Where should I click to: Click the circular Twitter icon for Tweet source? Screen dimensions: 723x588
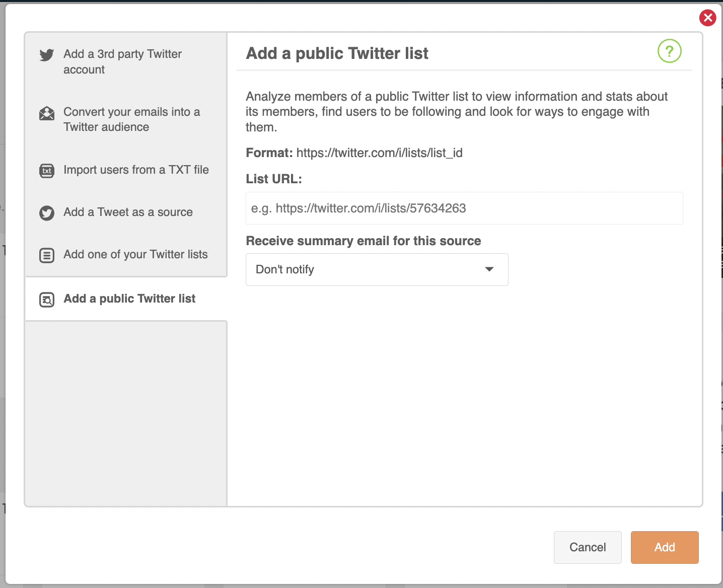click(47, 213)
